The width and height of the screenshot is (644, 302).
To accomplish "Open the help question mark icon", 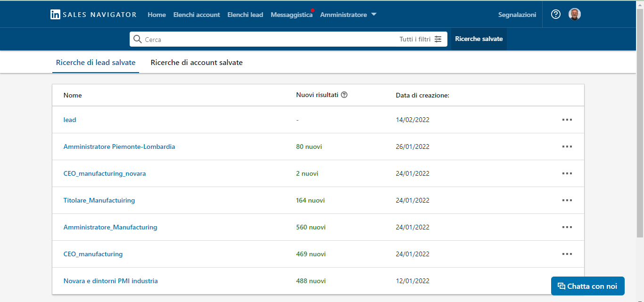I will pos(556,15).
